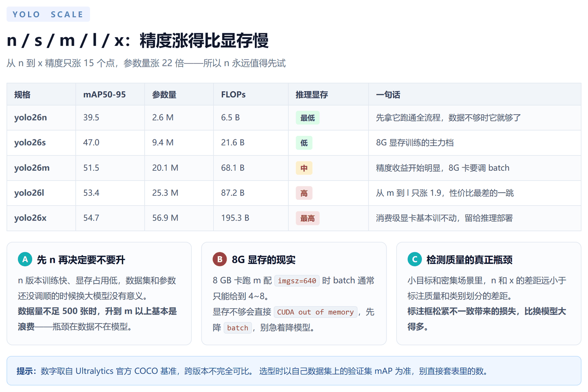
Task: Select the YOLO SCALE tag
Action: pos(48,14)
